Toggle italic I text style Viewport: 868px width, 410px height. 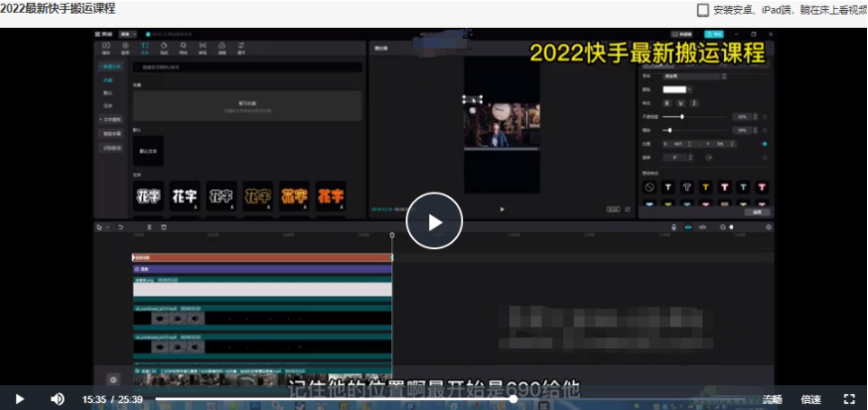pos(694,103)
